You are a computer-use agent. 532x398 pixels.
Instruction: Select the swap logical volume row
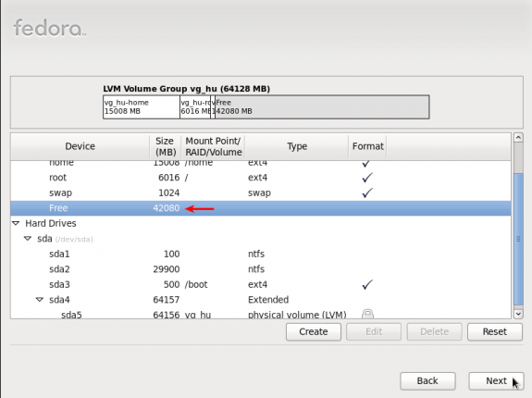pos(261,193)
